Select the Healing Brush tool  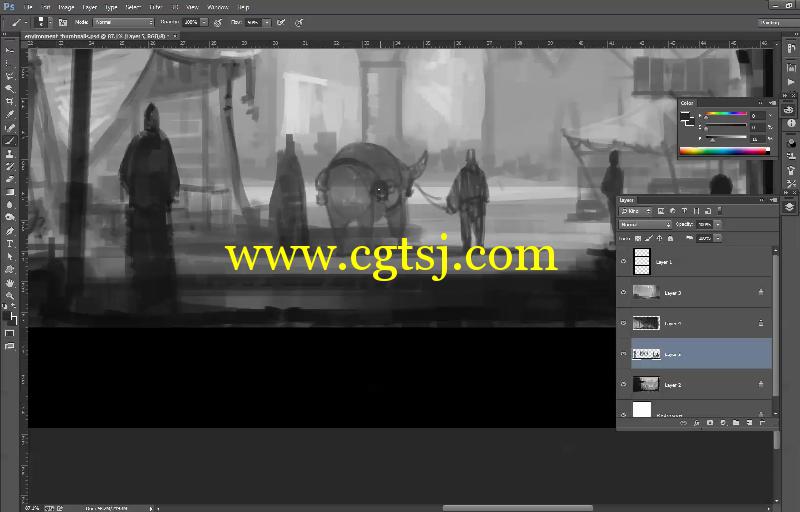point(10,128)
